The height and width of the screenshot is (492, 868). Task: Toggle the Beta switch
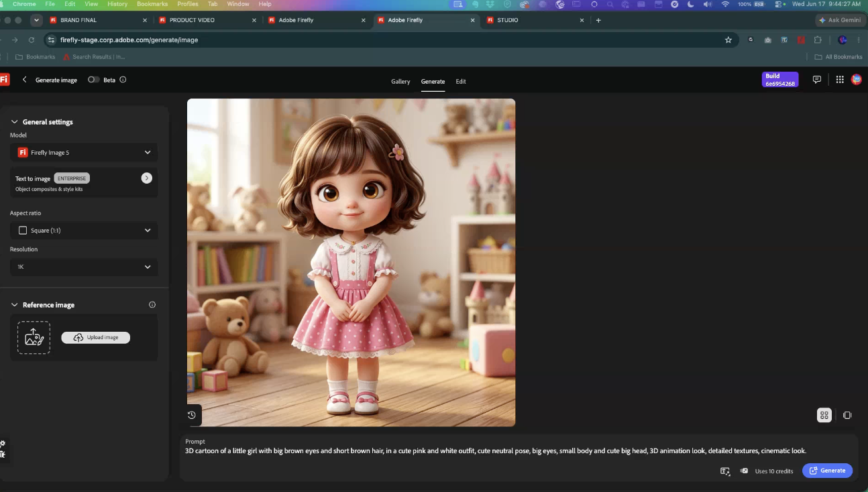coord(93,80)
